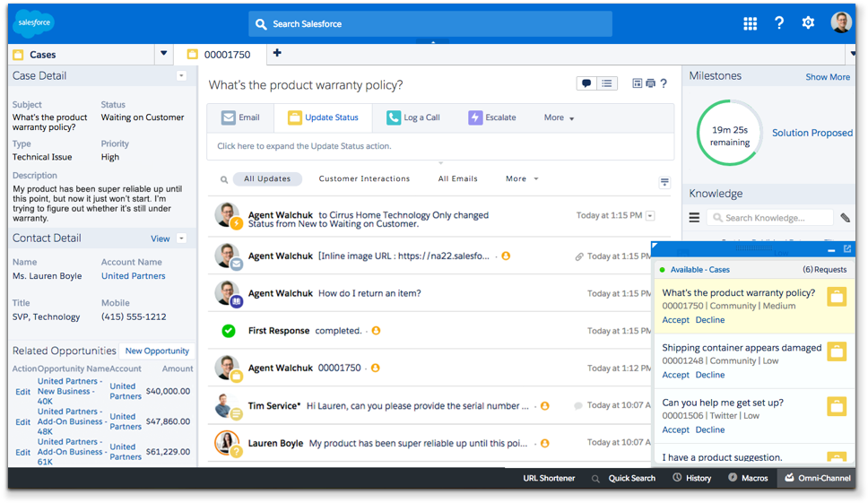The image size is (868, 503).
Task: Click Knowledge attach paperclip icon
Action: pyautogui.click(x=845, y=218)
